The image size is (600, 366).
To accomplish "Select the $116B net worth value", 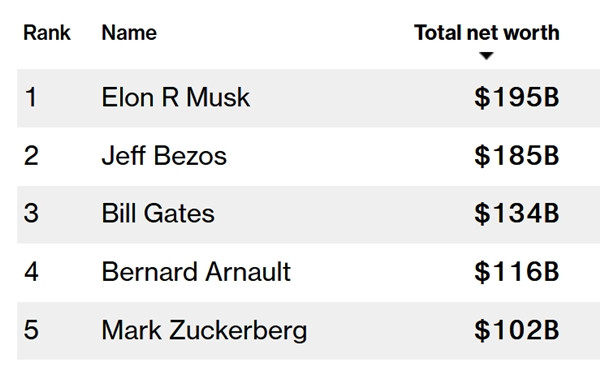I will click(x=517, y=272).
